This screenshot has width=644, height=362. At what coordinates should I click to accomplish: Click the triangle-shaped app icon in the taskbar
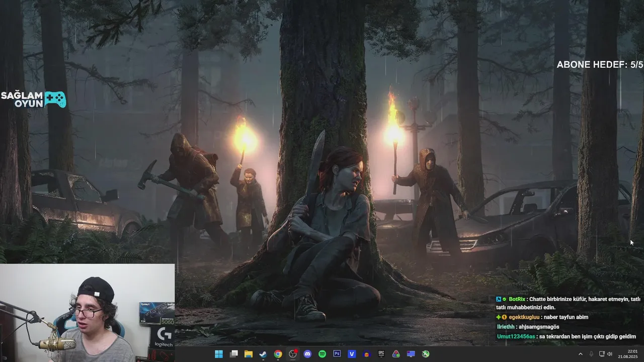coord(396,354)
